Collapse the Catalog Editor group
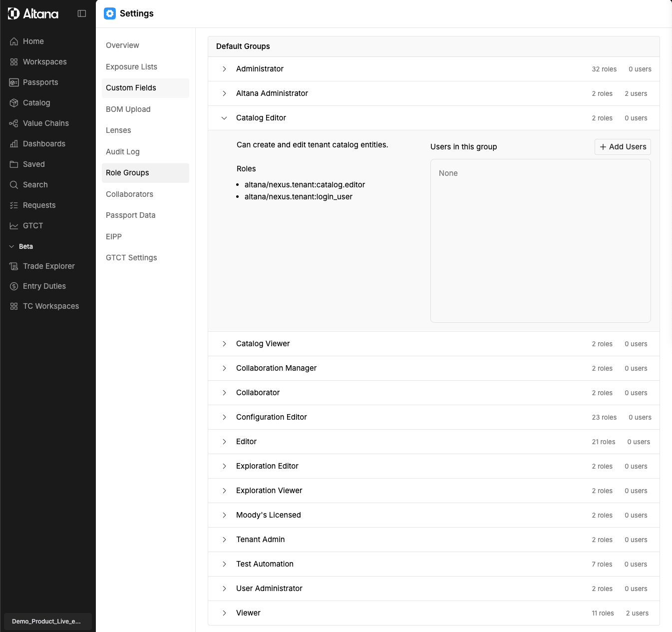The height and width of the screenshot is (632, 672). point(224,118)
